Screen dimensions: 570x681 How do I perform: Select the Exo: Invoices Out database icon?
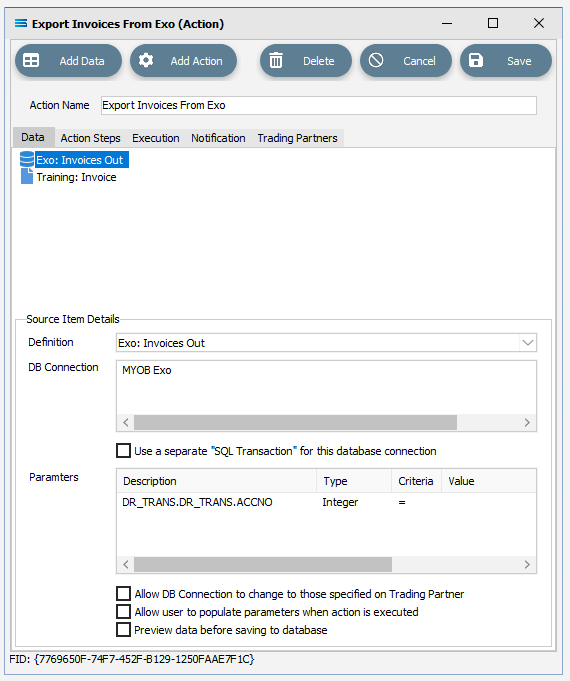coord(27,159)
